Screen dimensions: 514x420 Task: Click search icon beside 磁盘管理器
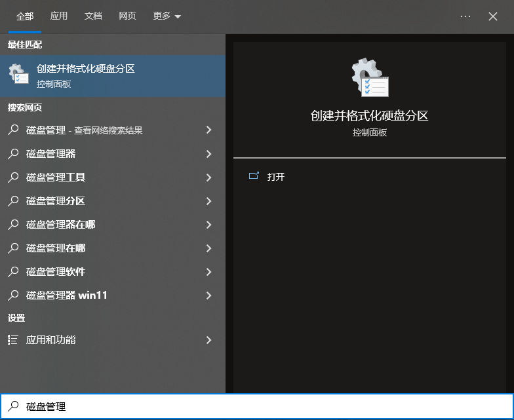click(x=13, y=153)
